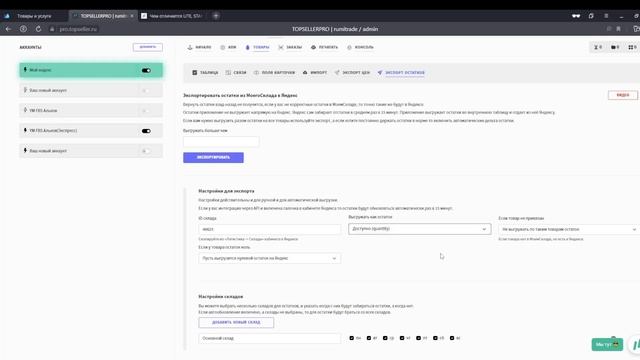The width and height of the screenshot is (640, 360).
Task: Open the Импорт sub-tab
Action: coord(314,73)
